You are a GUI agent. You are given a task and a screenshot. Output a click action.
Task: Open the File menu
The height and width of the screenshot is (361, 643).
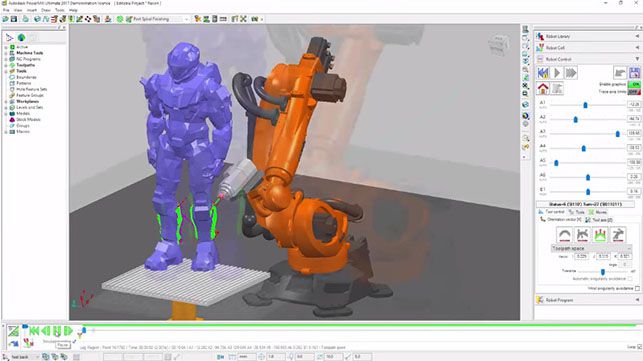pyautogui.click(x=6, y=10)
